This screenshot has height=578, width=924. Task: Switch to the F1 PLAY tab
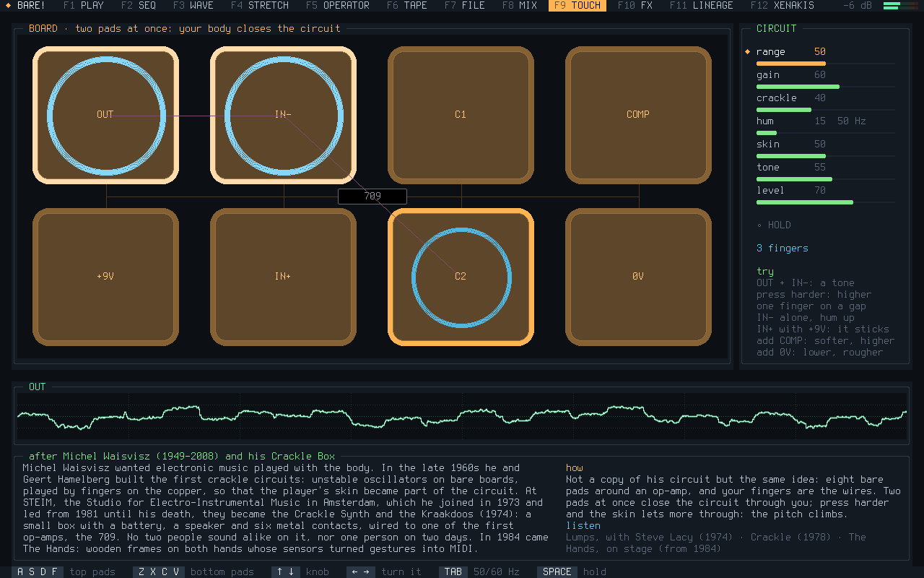click(x=84, y=6)
